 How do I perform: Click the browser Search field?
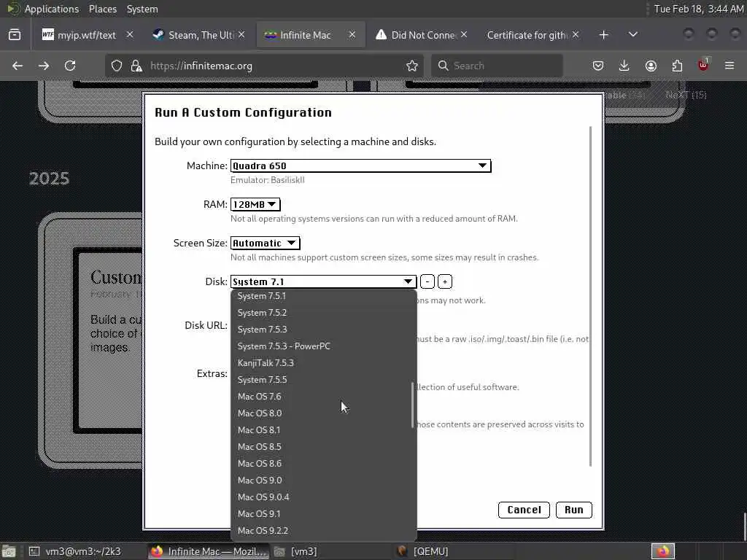click(497, 66)
